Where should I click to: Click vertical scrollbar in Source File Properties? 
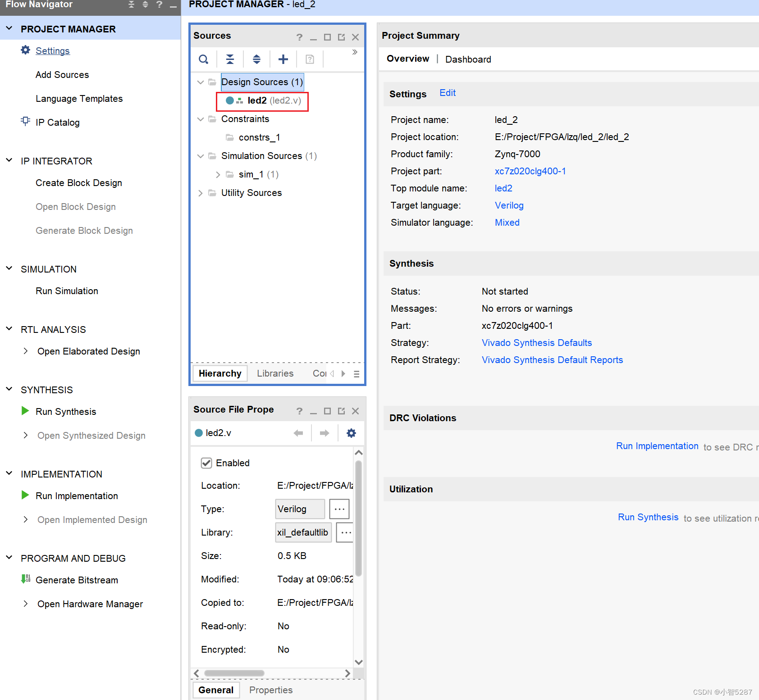tap(359, 518)
